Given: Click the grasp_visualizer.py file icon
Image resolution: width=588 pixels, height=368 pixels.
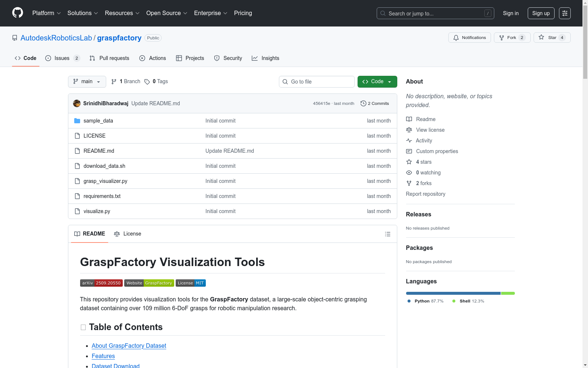Looking at the screenshot, I should pyautogui.click(x=77, y=181).
